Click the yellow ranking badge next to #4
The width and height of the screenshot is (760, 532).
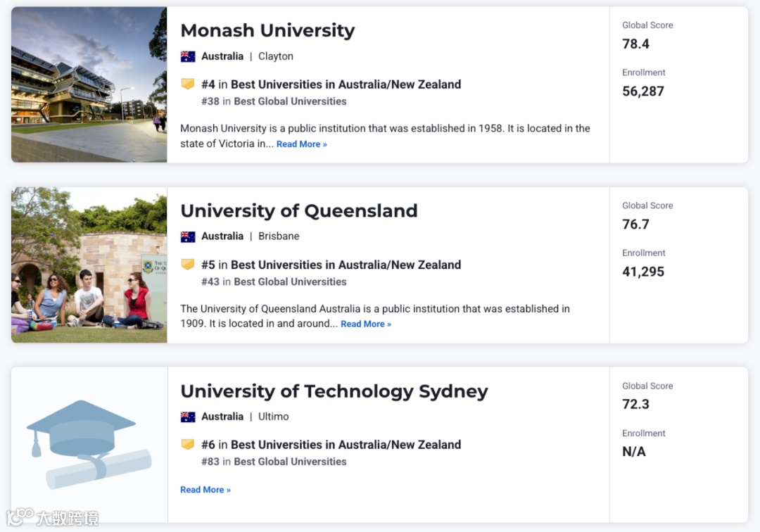tap(188, 84)
